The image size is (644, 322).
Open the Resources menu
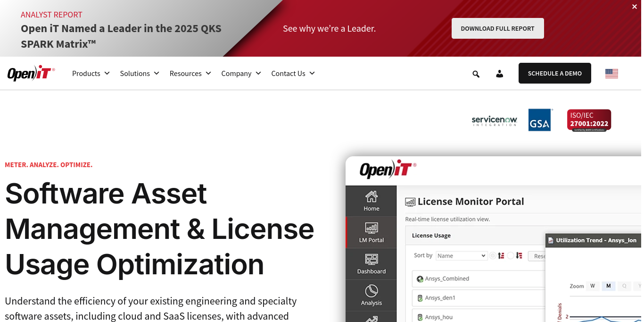point(190,73)
